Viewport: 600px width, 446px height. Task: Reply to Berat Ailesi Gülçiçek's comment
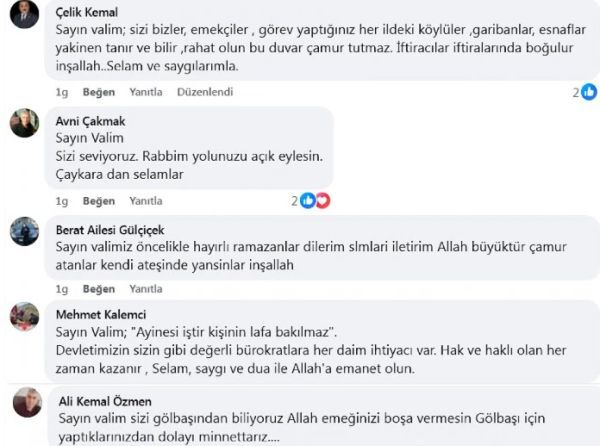(x=146, y=289)
